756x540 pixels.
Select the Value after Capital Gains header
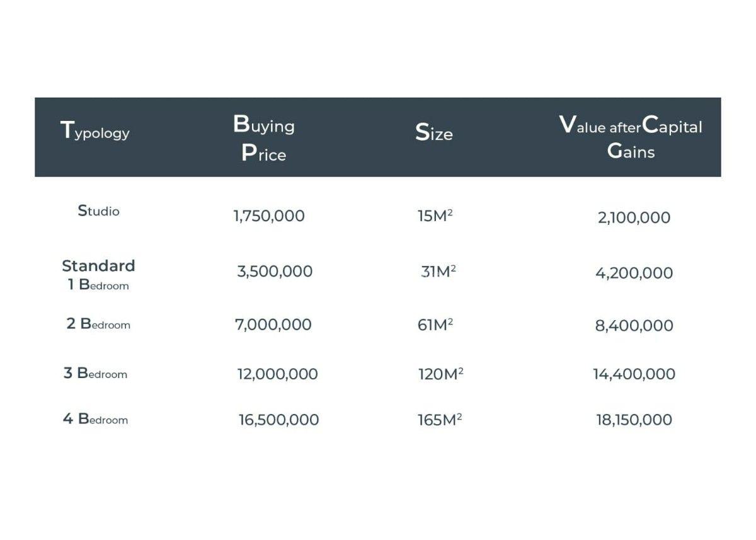click(631, 139)
